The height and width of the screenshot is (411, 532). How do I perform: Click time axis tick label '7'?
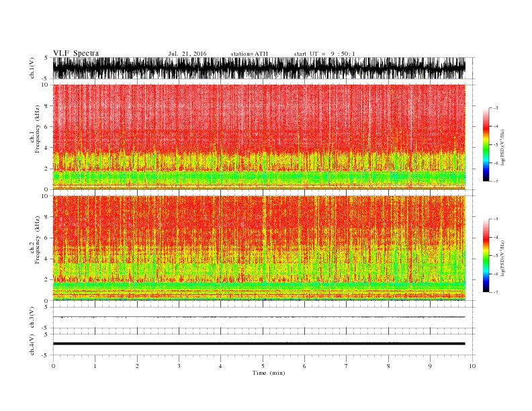click(x=347, y=366)
